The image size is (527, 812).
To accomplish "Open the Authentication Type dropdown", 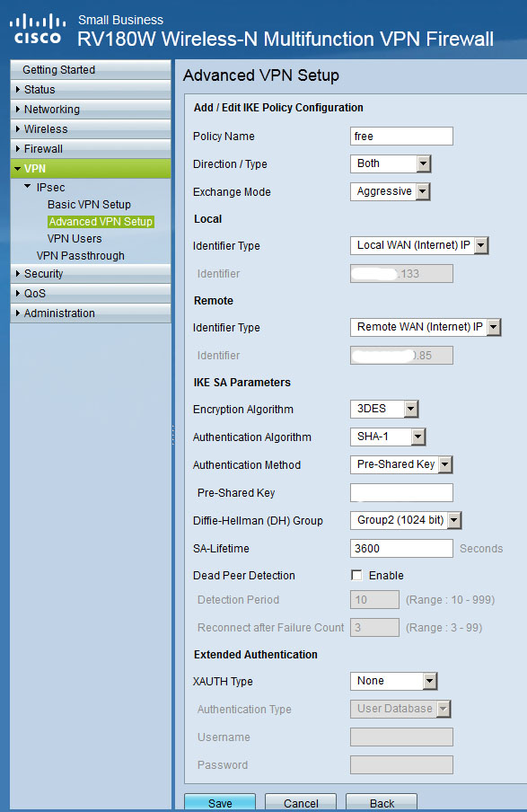I will (400, 709).
